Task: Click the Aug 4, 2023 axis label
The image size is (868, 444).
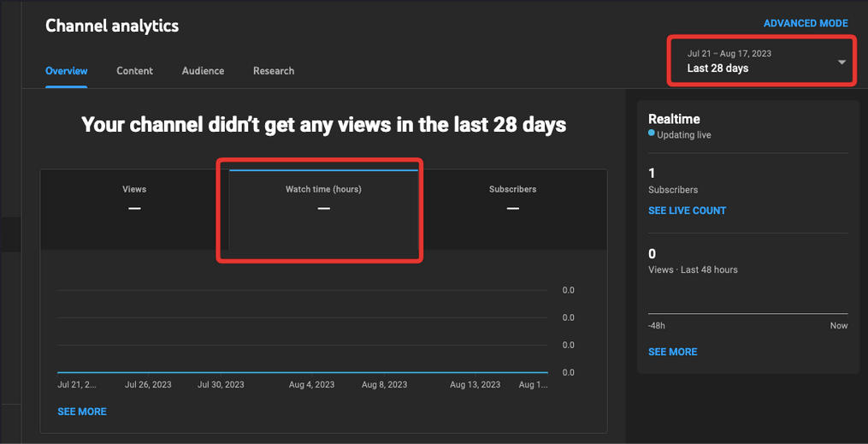Action: click(311, 384)
